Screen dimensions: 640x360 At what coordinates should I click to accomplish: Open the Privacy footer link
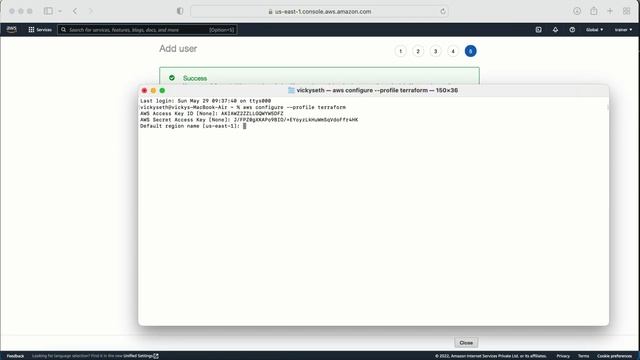563,356
